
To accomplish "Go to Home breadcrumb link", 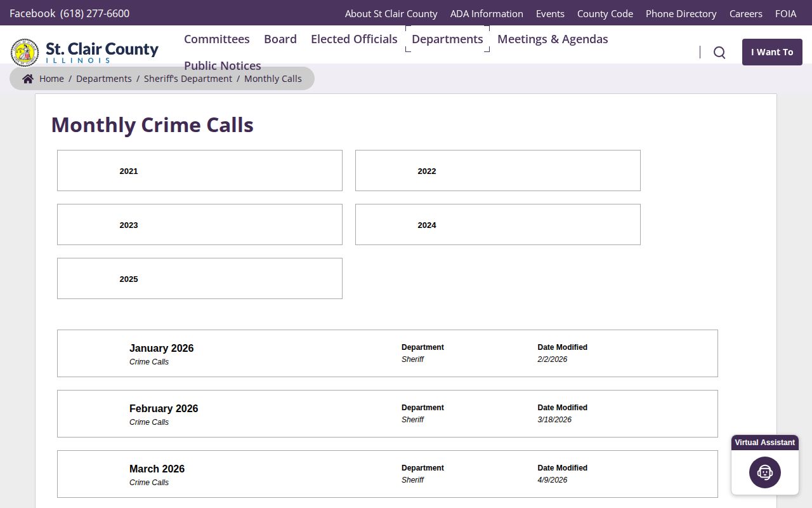I will [51, 79].
